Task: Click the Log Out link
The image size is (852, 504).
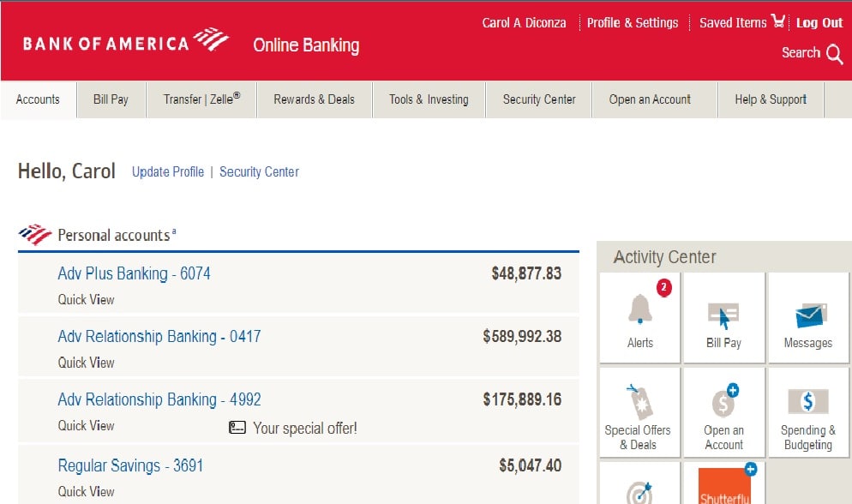Action: (819, 23)
